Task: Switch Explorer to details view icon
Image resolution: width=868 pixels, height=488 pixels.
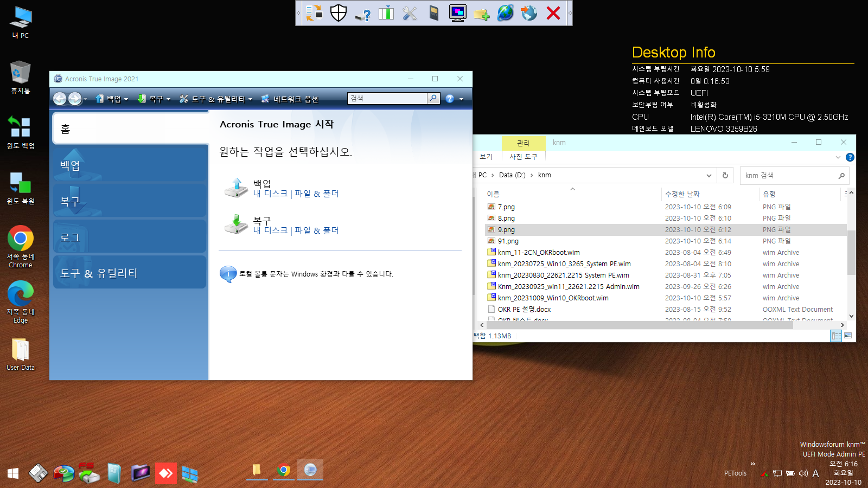Action: pos(836,336)
